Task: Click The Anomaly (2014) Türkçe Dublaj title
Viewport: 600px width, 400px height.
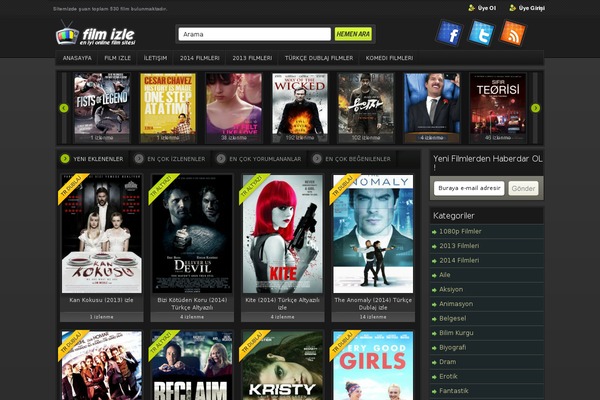Action: (373, 304)
